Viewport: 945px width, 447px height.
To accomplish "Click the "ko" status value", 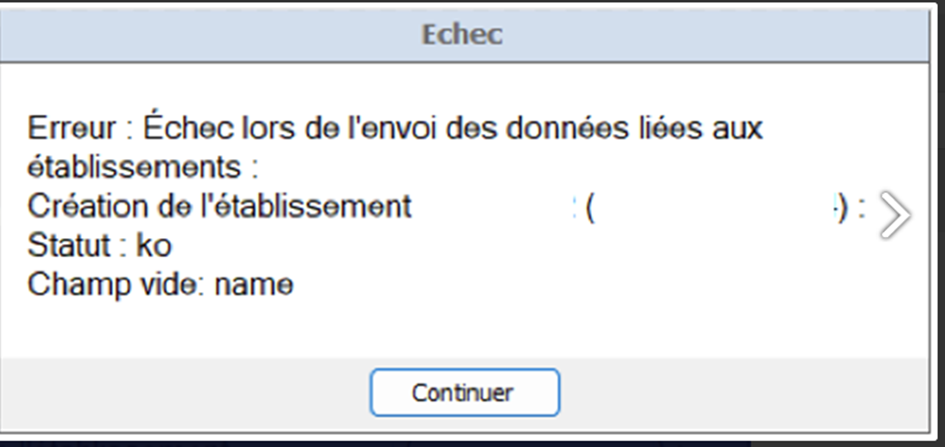I will [152, 246].
